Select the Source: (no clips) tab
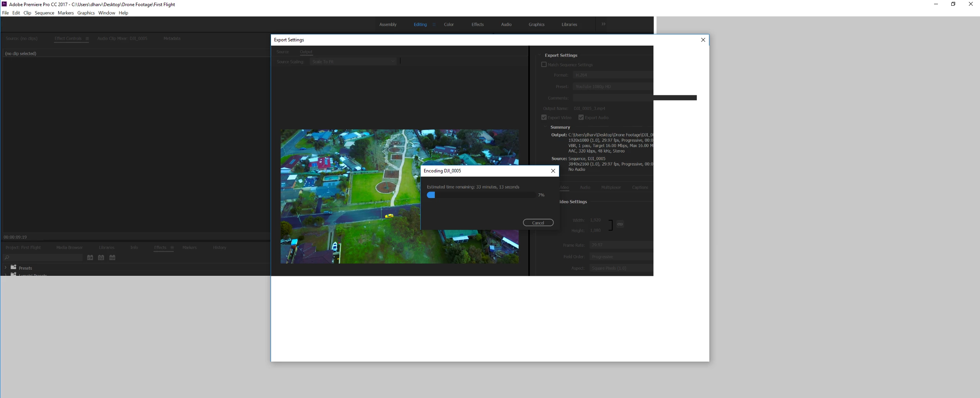Image resolution: width=980 pixels, height=398 pixels. (x=21, y=38)
